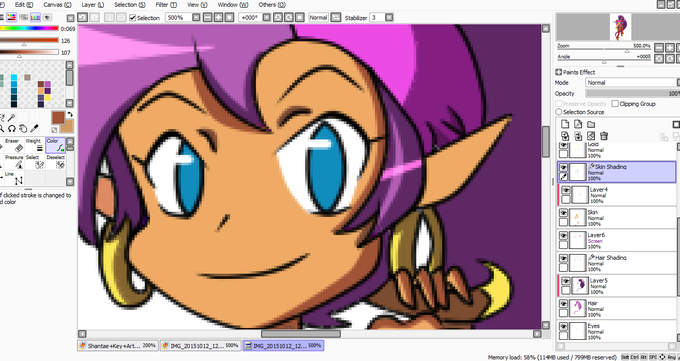Open the +000° rotation angle dropdown
680x361 pixels.
click(x=266, y=17)
